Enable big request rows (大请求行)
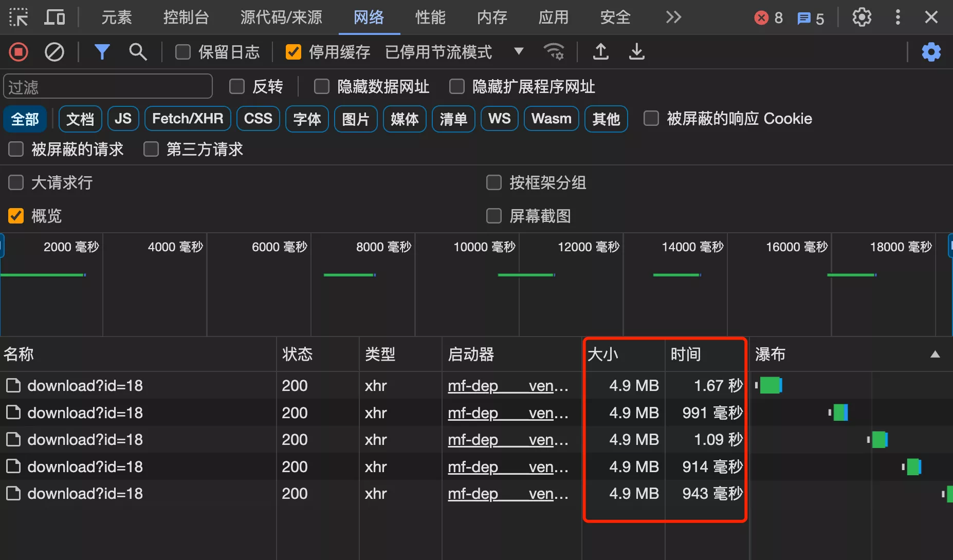Image resolution: width=953 pixels, height=560 pixels. 16,182
